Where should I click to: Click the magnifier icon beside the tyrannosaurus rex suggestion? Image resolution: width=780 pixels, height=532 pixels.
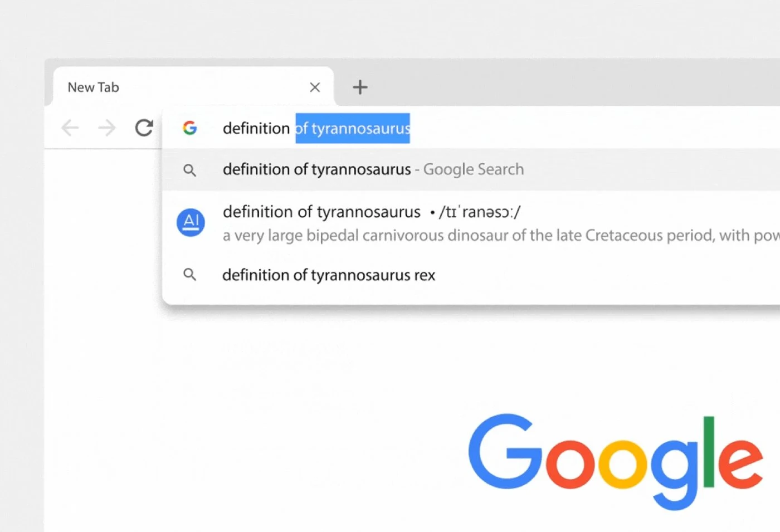coord(190,275)
